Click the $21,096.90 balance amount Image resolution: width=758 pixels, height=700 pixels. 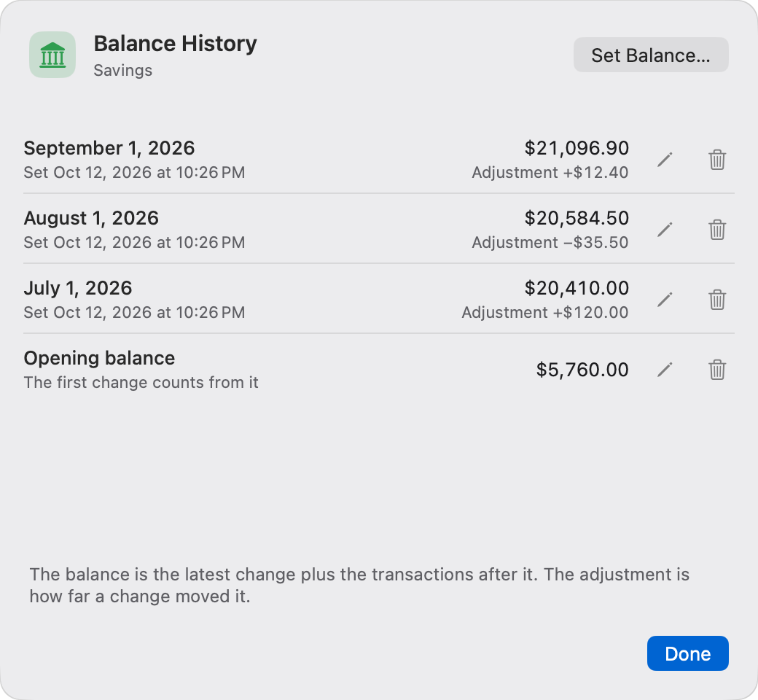[577, 148]
